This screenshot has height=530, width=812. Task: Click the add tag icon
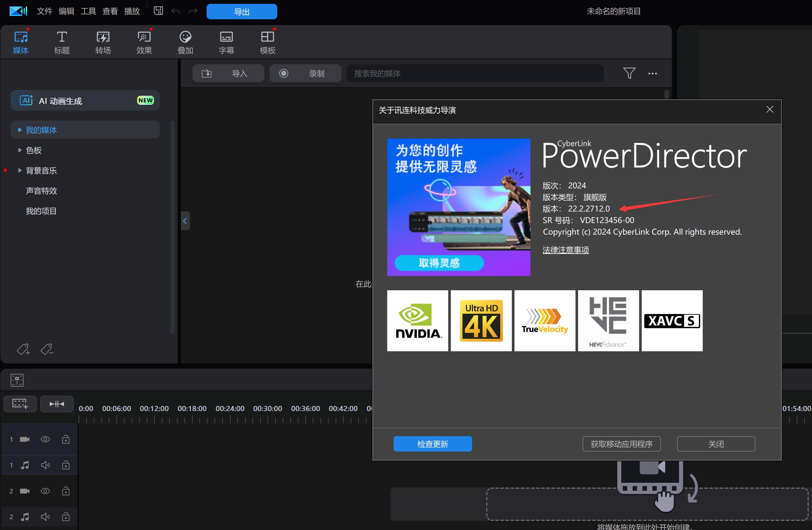[x=23, y=349]
